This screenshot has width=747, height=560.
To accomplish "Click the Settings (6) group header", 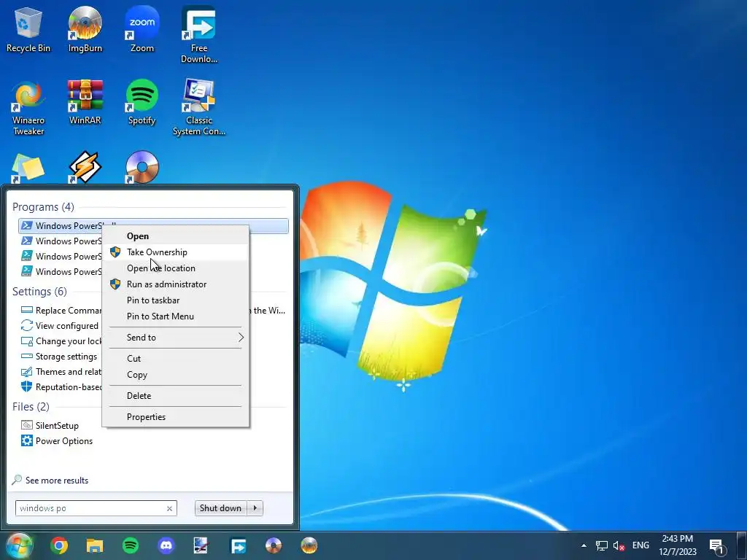I will click(x=39, y=292).
